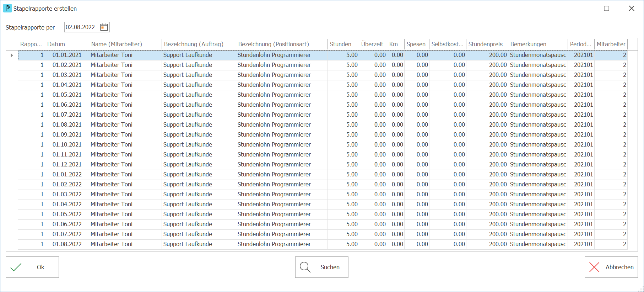
Task: Click the row indicator arrow of first row
Action: pyautogui.click(x=12, y=55)
